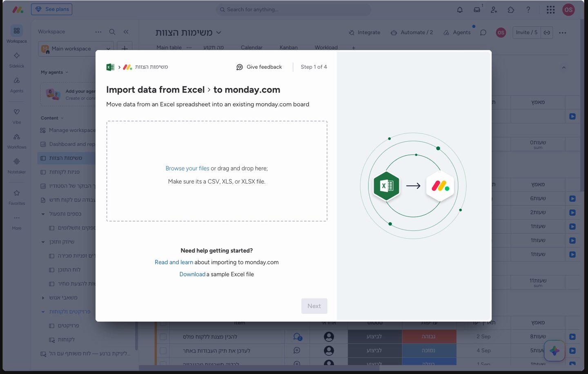
Task: Add update to לעדכן את תיק העבודות באתר
Action: pos(297,350)
